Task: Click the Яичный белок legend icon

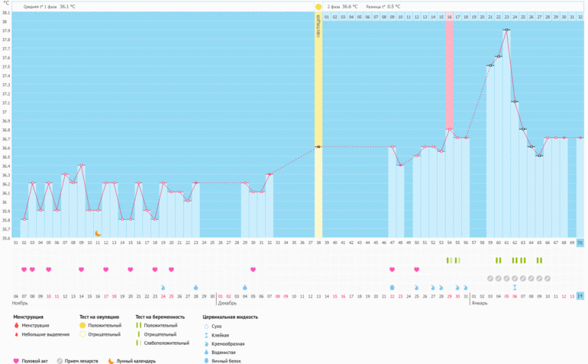Action: (206, 361)
